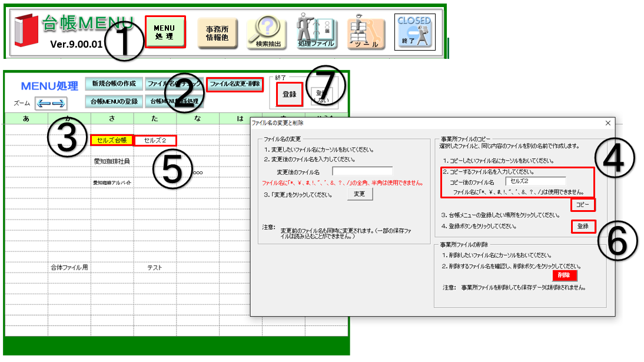Open the 処理ファイル icon
The image size is (644, 362).
point(316,32)
